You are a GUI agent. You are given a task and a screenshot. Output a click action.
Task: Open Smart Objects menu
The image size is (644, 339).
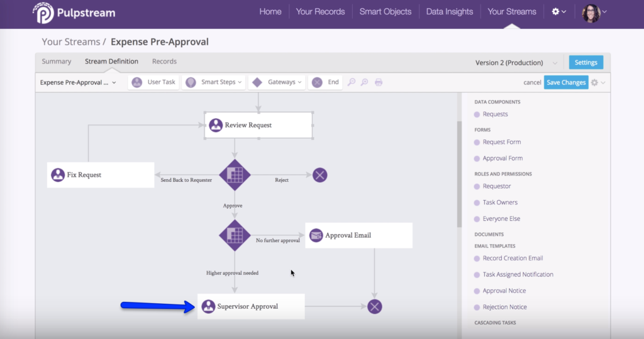click(386, 12)
